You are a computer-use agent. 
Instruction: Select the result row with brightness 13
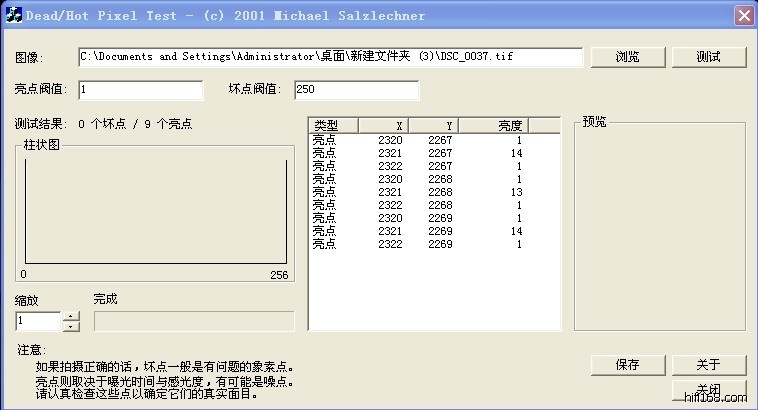coord(420,192)
